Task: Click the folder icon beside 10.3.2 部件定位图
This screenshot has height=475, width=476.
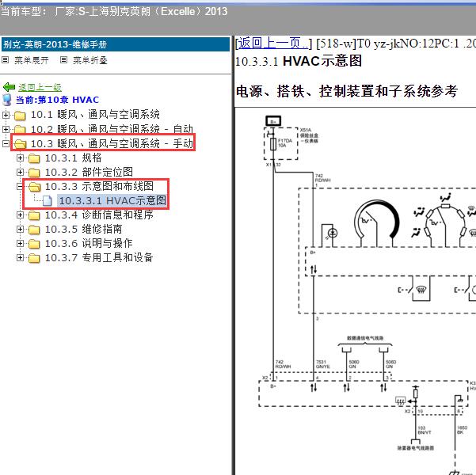Action: (34, 173)
